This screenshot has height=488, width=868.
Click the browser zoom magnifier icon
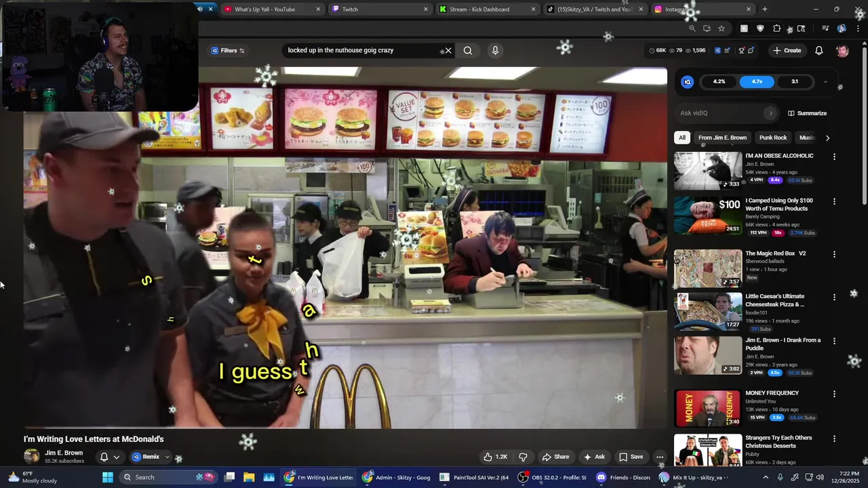pyautogui.click(x=692, y=28)
